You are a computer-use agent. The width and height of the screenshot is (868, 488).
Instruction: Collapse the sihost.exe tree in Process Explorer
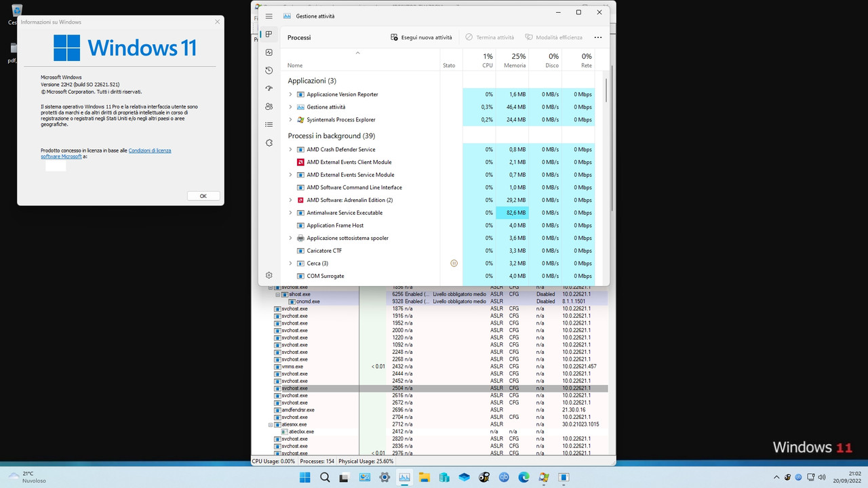(277, 294)
